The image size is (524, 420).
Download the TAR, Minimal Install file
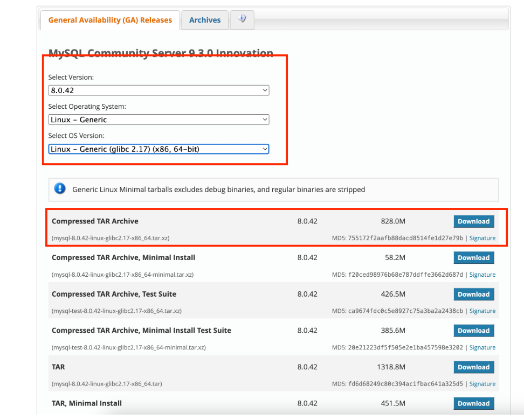[473, 403]
